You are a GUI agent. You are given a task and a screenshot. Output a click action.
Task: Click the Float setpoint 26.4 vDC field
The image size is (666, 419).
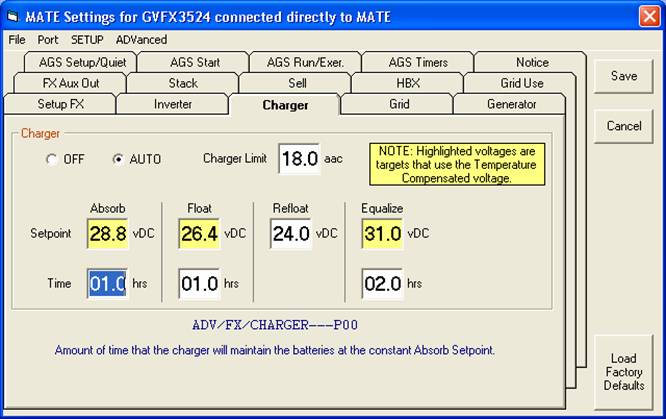point(199,234)
